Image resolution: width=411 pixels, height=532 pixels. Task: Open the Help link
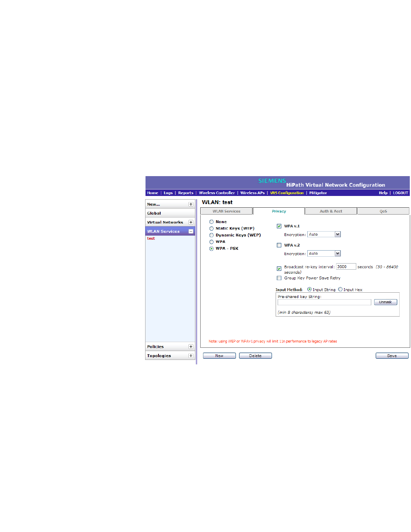383,193
